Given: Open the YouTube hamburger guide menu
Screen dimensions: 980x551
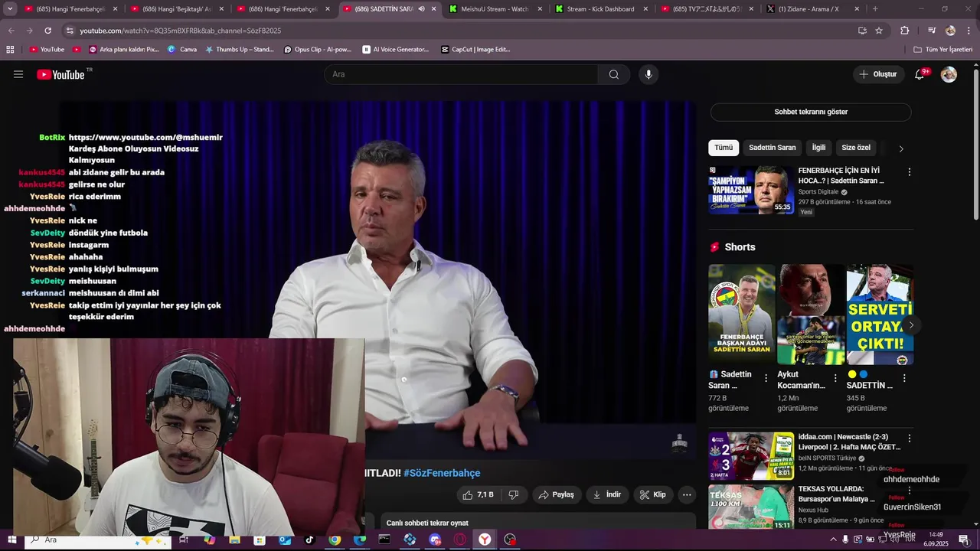Looking at the screenshot, I should click(x=18, y=74).
